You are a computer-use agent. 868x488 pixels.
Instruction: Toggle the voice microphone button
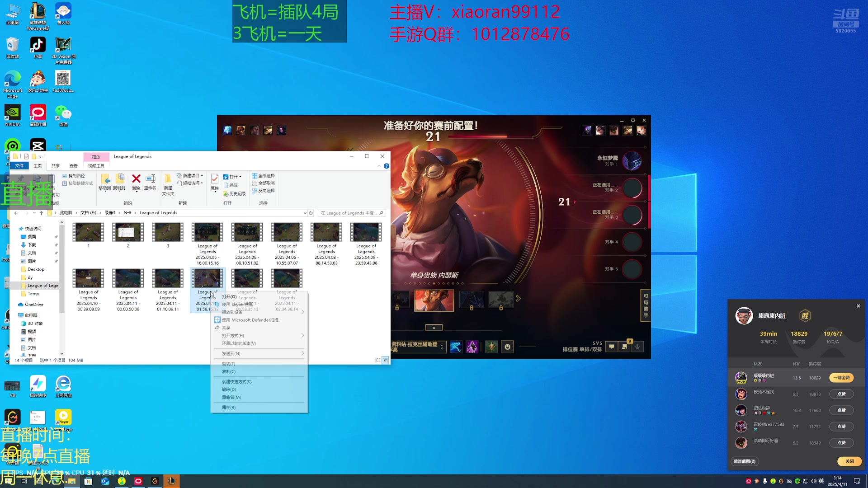click(637, 347)
